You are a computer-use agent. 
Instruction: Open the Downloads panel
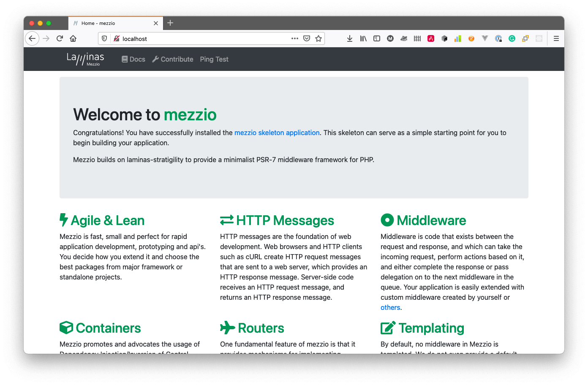[x=349, y=38]
